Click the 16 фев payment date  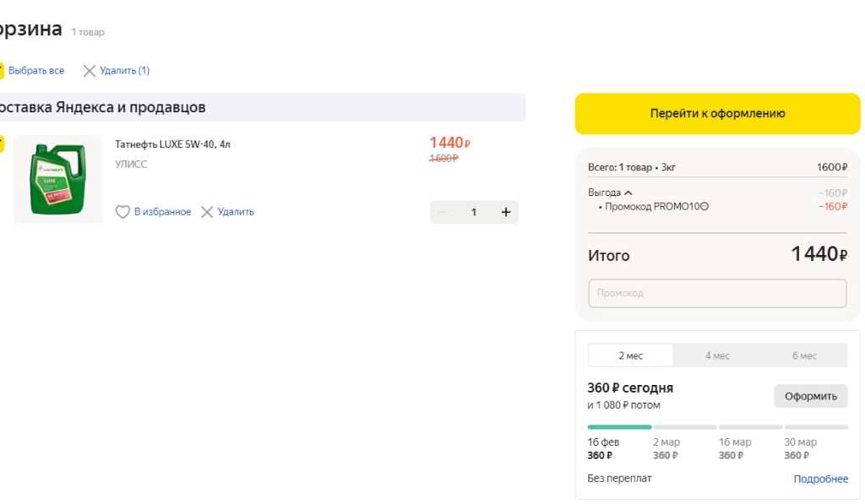click(x=603, y=442)
